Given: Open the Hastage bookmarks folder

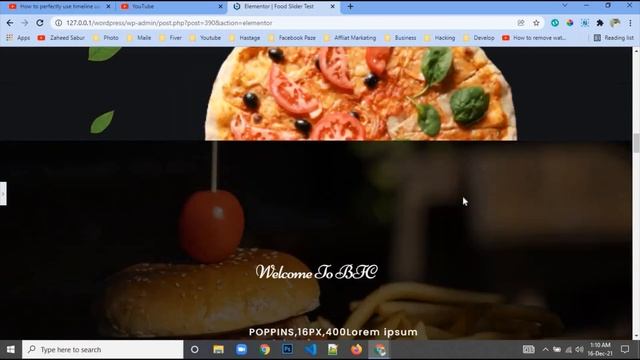Looking at the screenshot, I should (x=244, y=38).
